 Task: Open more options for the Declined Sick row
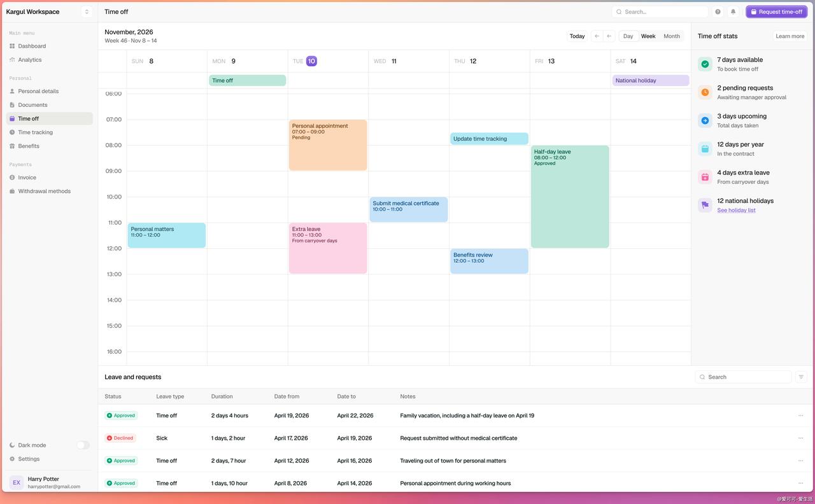801,438
